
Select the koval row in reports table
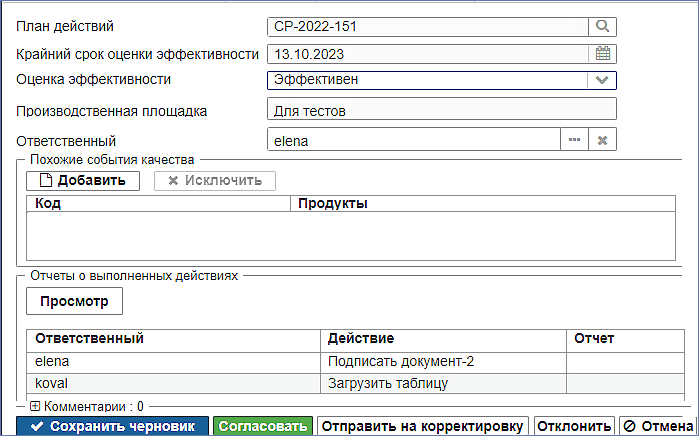355,383
